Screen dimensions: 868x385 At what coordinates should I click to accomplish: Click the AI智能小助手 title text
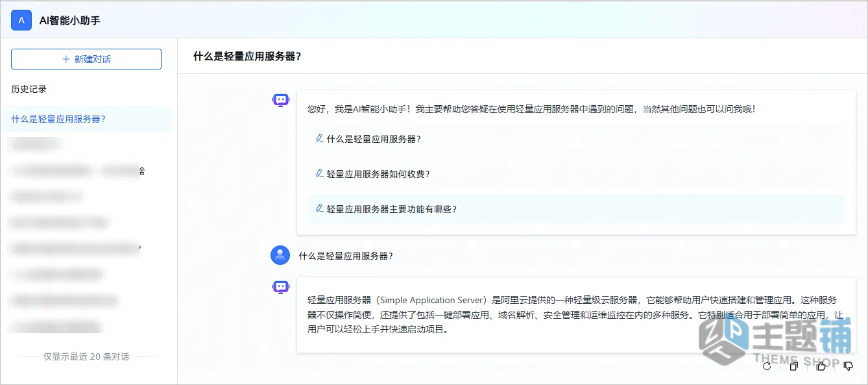(x=70, y=21)
